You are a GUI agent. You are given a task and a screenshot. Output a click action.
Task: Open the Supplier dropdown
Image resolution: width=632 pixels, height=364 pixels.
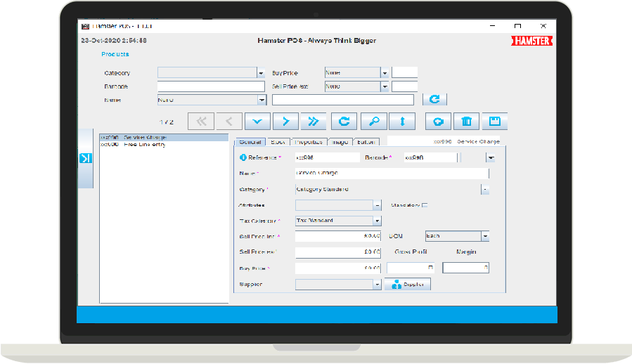pos(377,284)
